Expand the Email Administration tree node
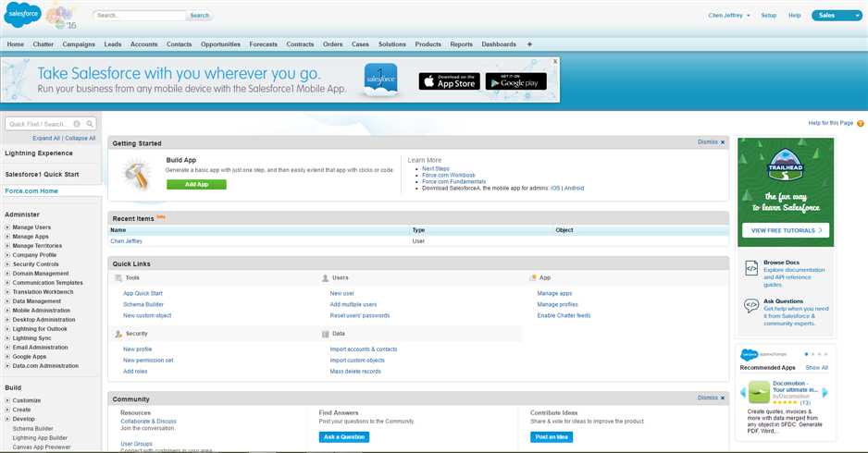Viewport: 868px width, 453px height. [x=7, y=348]
